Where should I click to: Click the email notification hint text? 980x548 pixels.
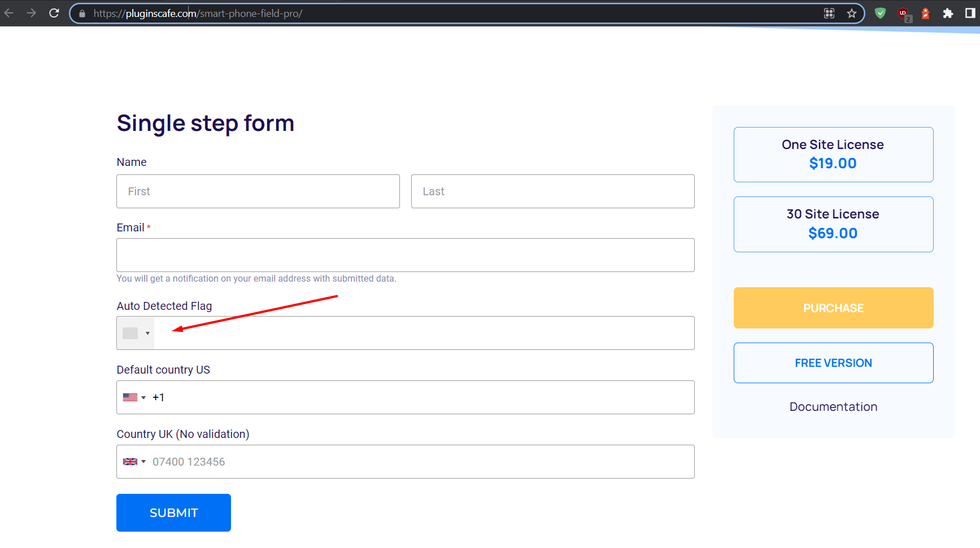click(256, 279)
